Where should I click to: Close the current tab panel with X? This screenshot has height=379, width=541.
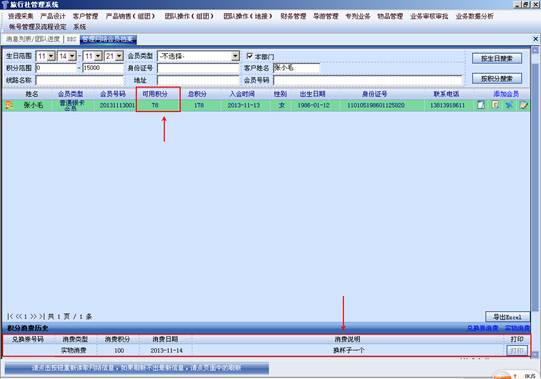(x=535, y=39)
